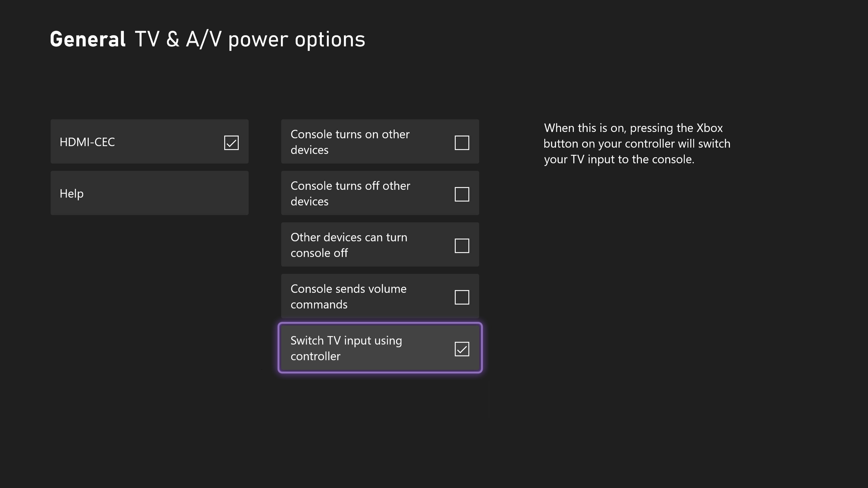Image resolution: width=868 pixels, height=488 pixels.
Task: Click the Xbox button description text
Action: pyautogui.click(x=637, y=143)
